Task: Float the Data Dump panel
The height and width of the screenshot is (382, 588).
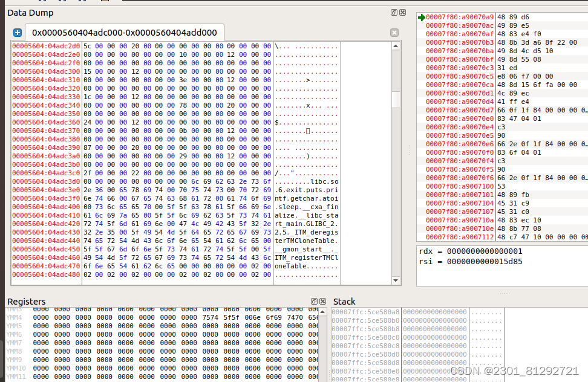Action: tap(394, 12)
